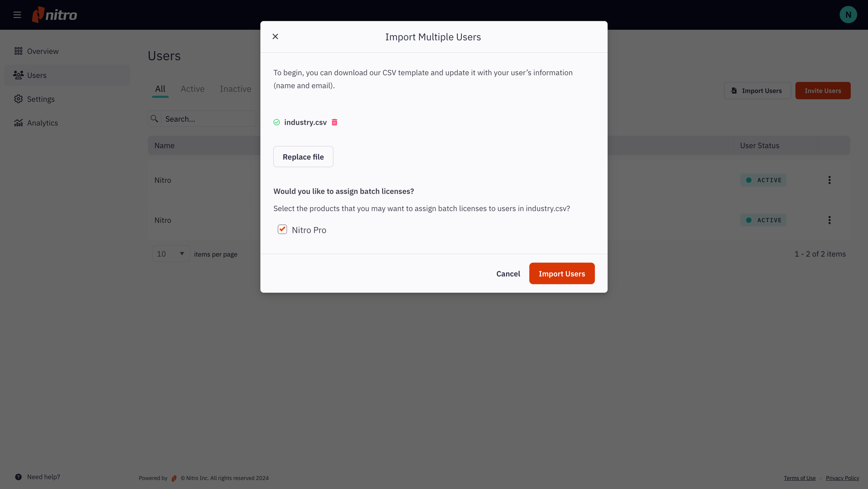This screenshot has width=868, height=489.
Task: Open the hamburger navigation menu
Action: click(x=17, y=15)
